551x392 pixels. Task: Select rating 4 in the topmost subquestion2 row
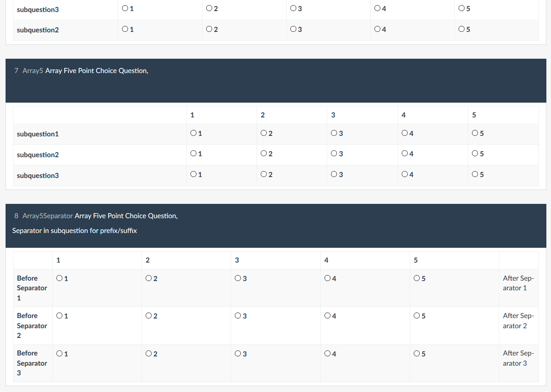pos(378,30)
